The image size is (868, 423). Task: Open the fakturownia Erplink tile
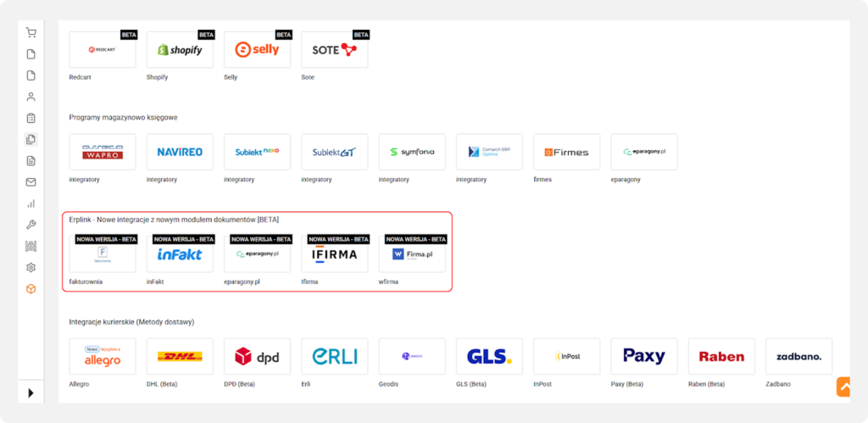click(x=103, y=254)
